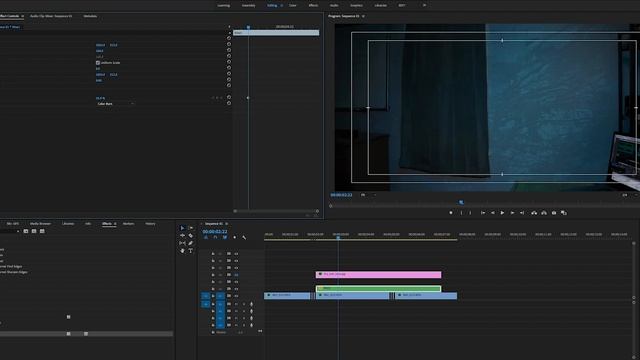Select the green clip in the timeline

click(x=378, y=289)
